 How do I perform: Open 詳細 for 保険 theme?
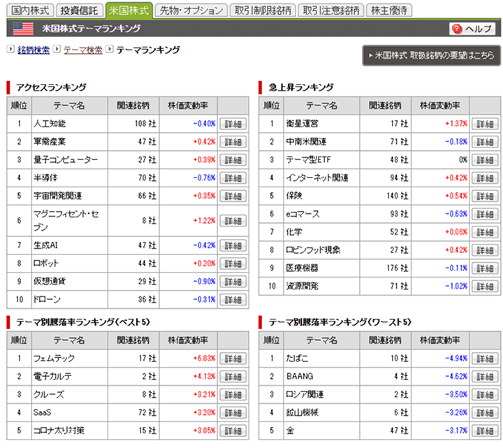pos(485,196)
